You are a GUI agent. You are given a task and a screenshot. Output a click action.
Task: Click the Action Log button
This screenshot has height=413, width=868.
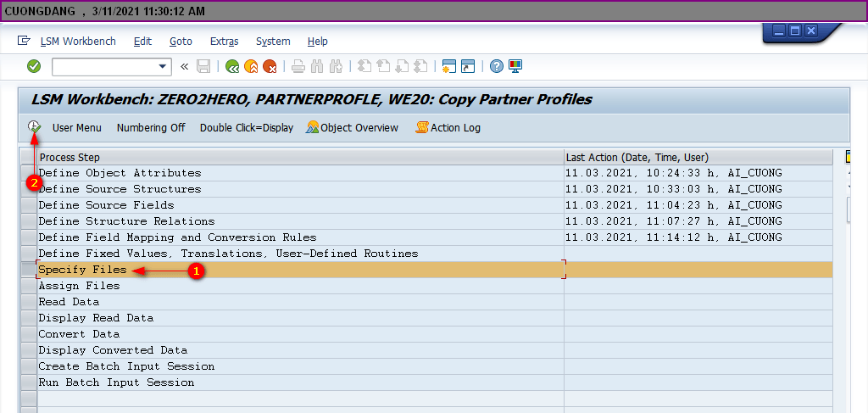click(x=448, y=128)
